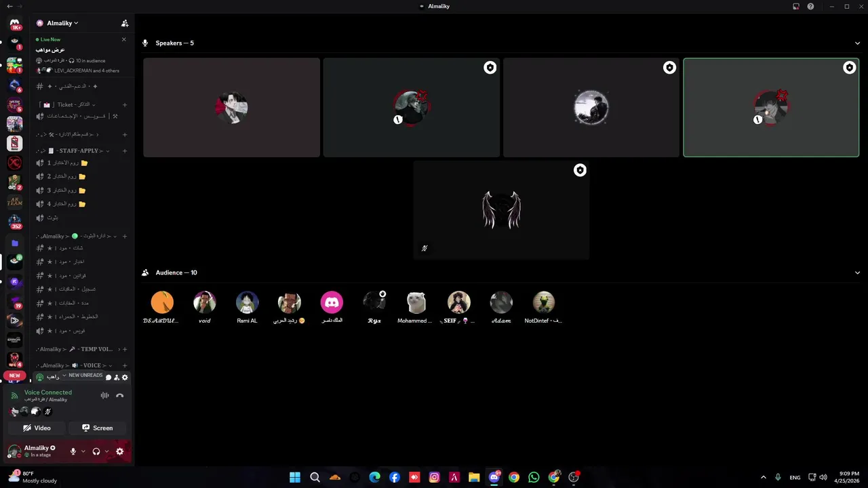
Task: Select the highlighted green-bordered speaker tile
Action: tap(771, 107)
